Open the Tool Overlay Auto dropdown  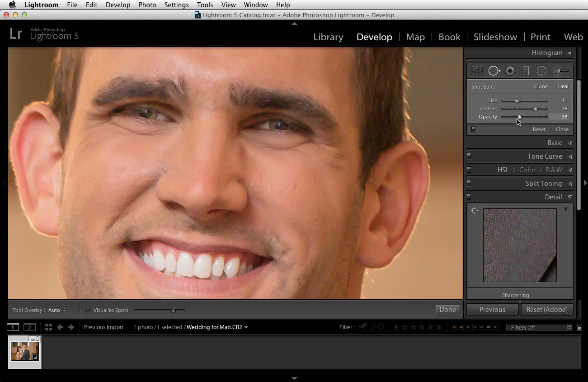[57, 310]
